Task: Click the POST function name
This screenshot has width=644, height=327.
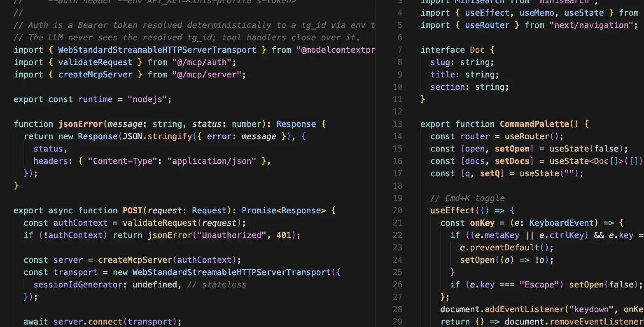Action: (132, 210)
